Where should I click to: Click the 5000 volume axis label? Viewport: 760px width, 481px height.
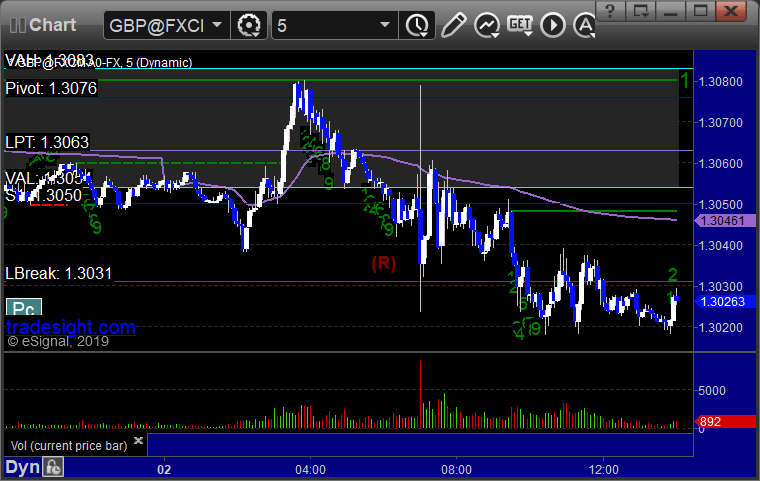tap(712, 390)
